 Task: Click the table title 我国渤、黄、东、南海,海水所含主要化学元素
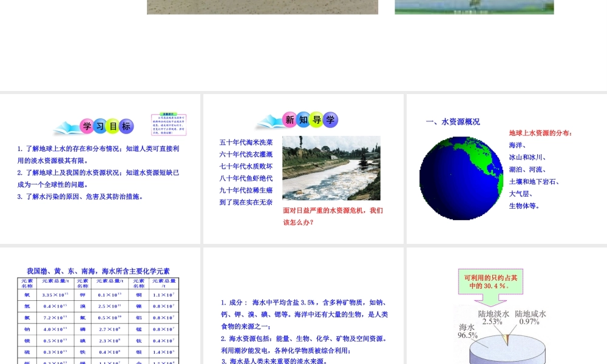click(98, 271)
